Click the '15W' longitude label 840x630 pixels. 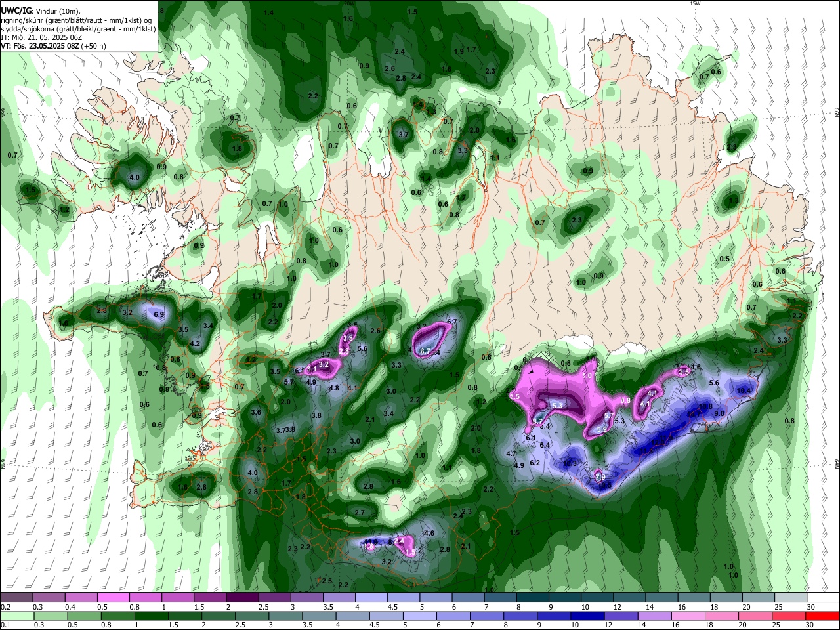click(x=695, y=3)
